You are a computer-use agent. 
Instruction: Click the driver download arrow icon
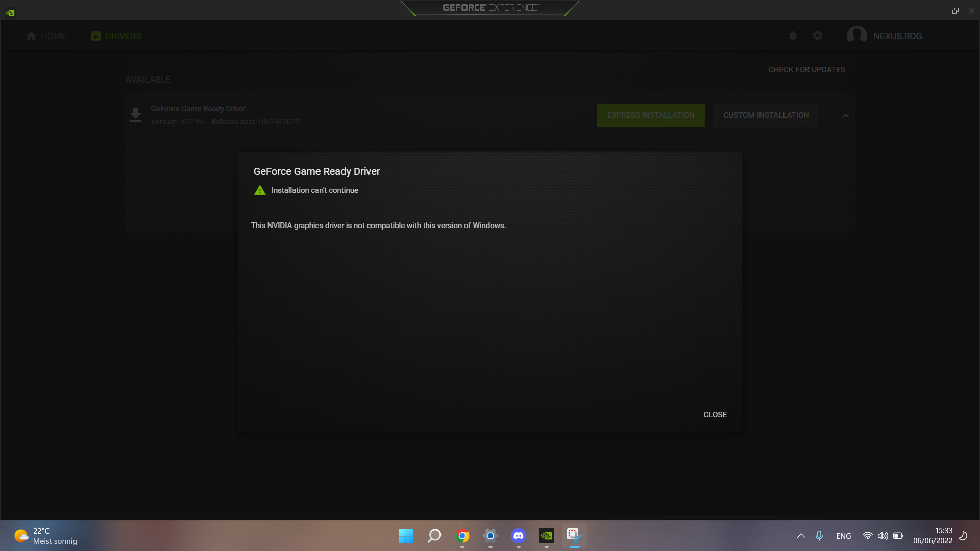coord(135,115)
